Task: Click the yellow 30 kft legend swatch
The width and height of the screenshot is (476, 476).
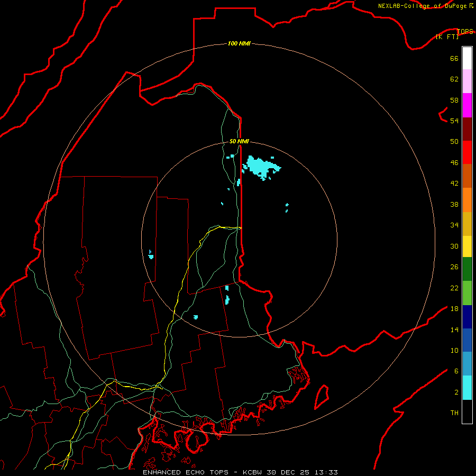Action: 467,246
